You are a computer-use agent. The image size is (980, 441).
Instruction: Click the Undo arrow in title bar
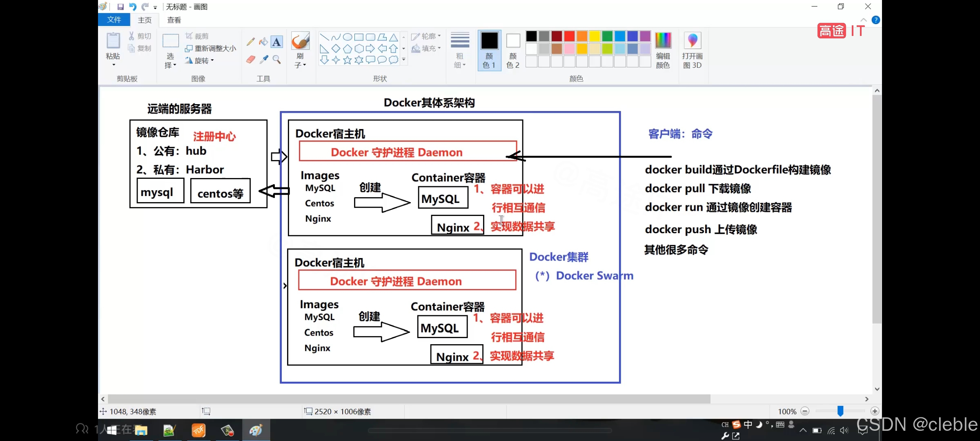[133, 7]
